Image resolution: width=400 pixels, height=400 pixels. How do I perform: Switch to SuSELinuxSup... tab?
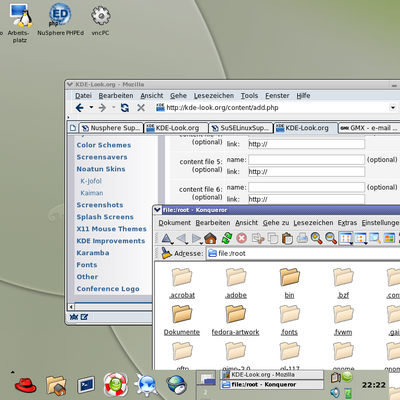(x=241, y=128)
